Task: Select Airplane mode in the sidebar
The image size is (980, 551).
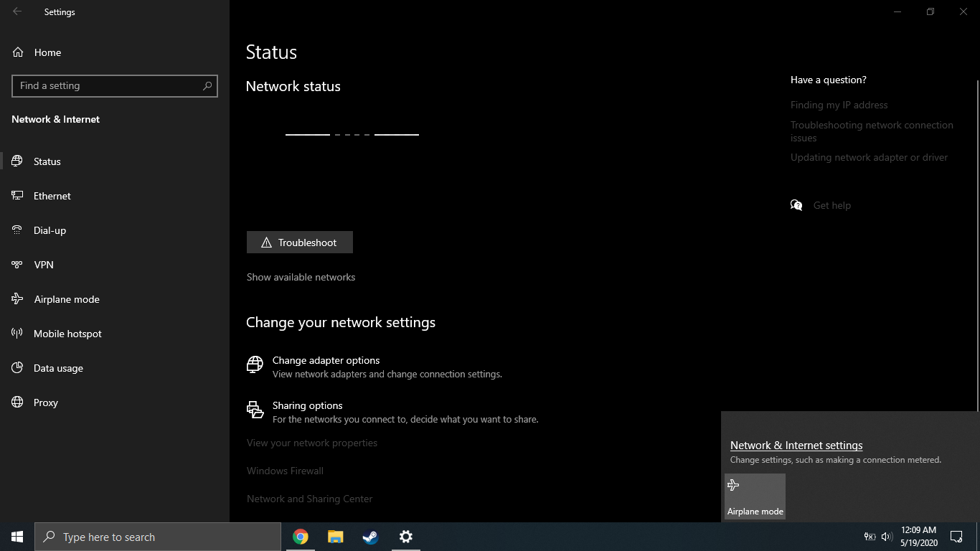Action: click(x=115, y=299)
